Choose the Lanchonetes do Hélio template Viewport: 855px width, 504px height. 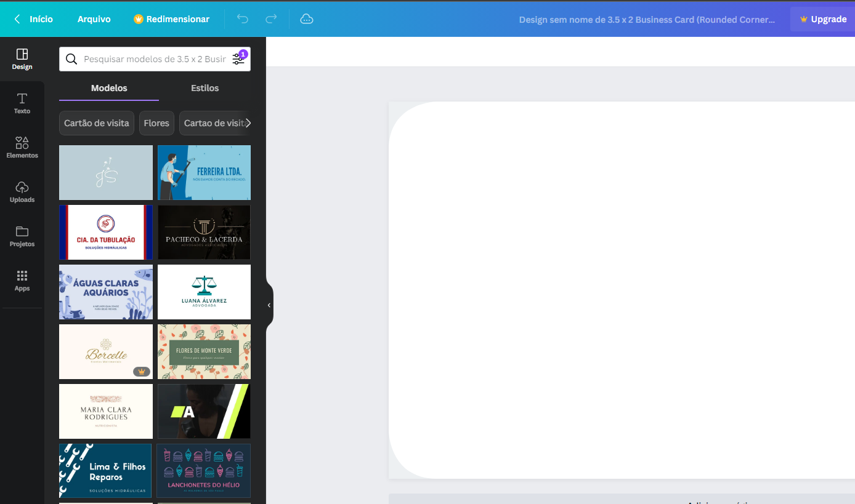(x=204, y=471)
